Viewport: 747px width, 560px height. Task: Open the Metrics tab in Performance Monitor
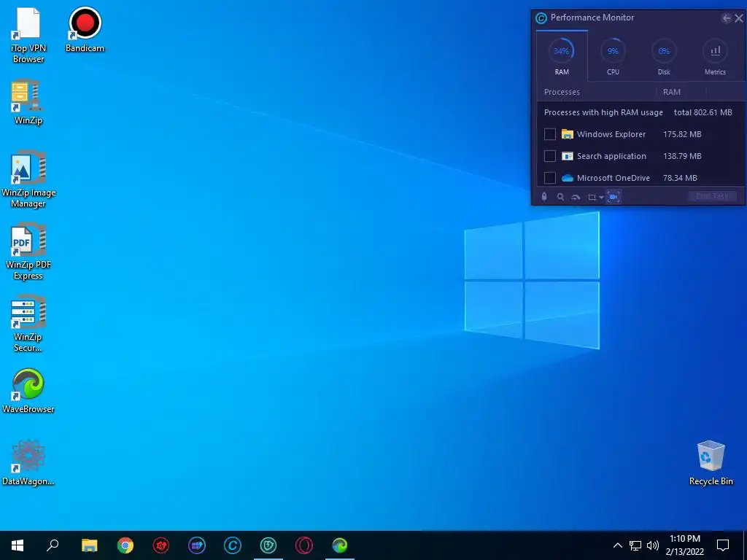715,56
